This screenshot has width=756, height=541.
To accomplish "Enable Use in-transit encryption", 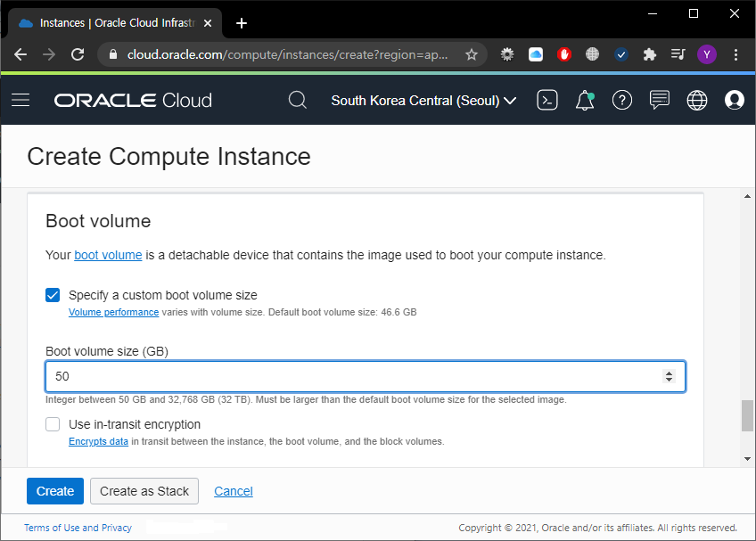I will 53,424.
